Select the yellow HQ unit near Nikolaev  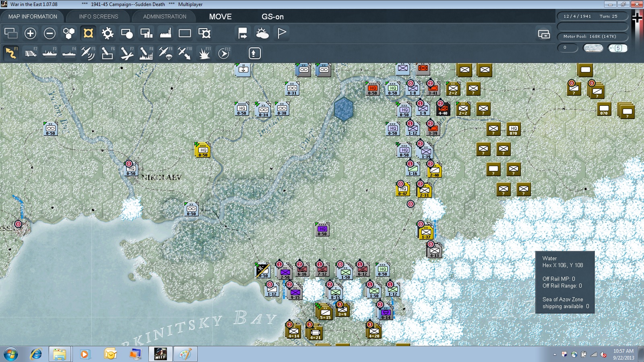click(203, 150)
